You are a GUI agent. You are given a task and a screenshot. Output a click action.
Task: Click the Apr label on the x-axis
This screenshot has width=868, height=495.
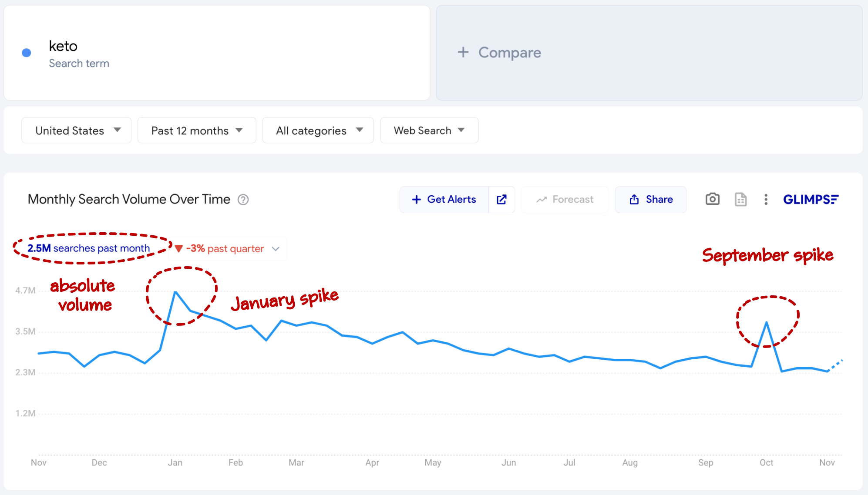pos(372,463)
